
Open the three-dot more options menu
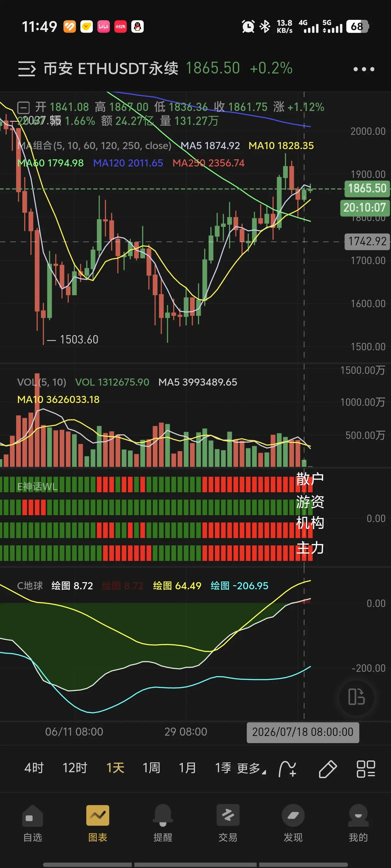(364, 69)
